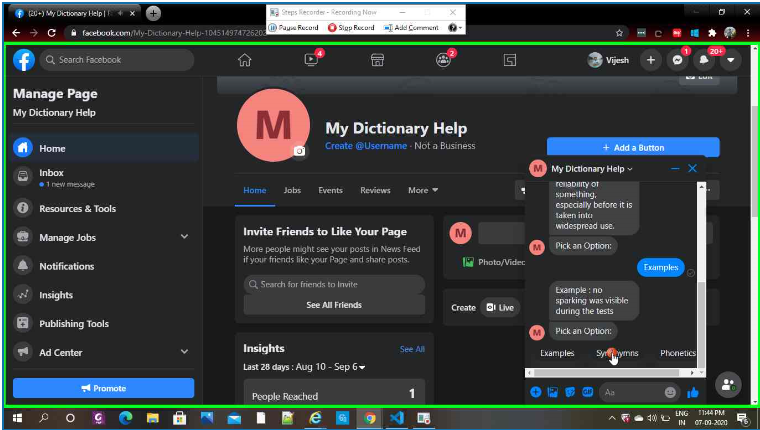
Task: Switch to Jobs tab
Action: click(x=292, y=191)
